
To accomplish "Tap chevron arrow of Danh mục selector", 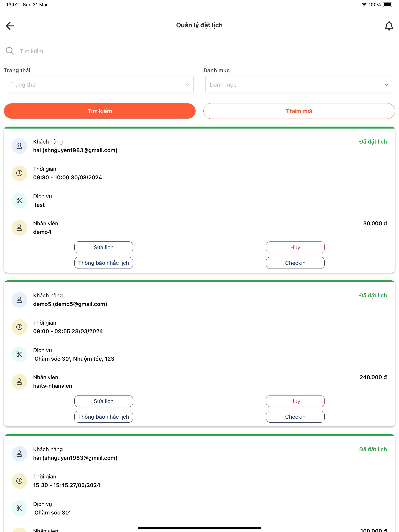I will coord(387,85).
